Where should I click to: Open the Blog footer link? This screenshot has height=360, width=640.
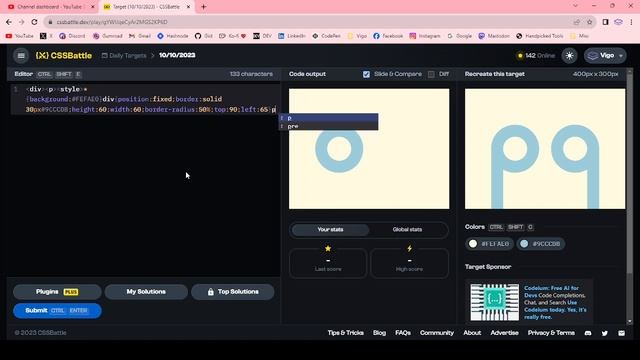pyautogui.click(x=379, y=333)
